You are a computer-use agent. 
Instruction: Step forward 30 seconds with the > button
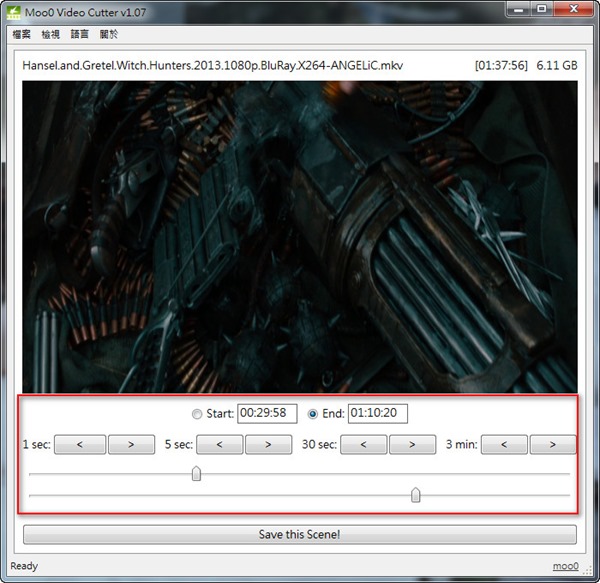(413, 444)
